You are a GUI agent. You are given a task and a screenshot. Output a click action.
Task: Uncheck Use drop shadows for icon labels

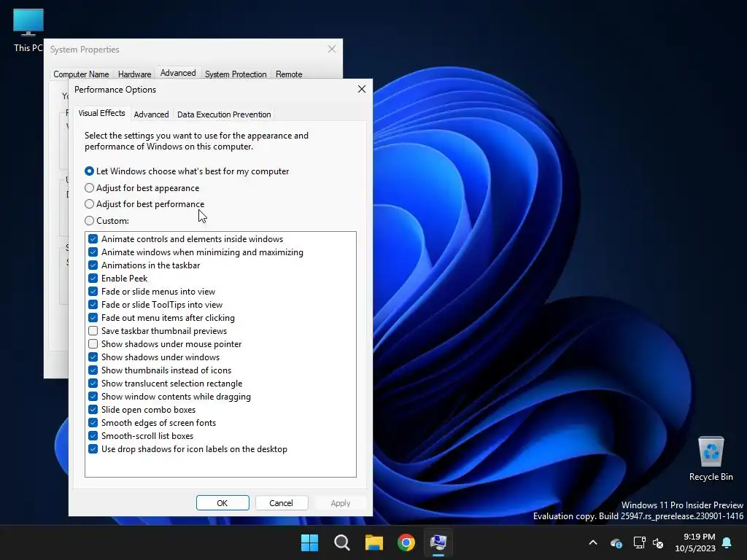(x=93, y=449)
